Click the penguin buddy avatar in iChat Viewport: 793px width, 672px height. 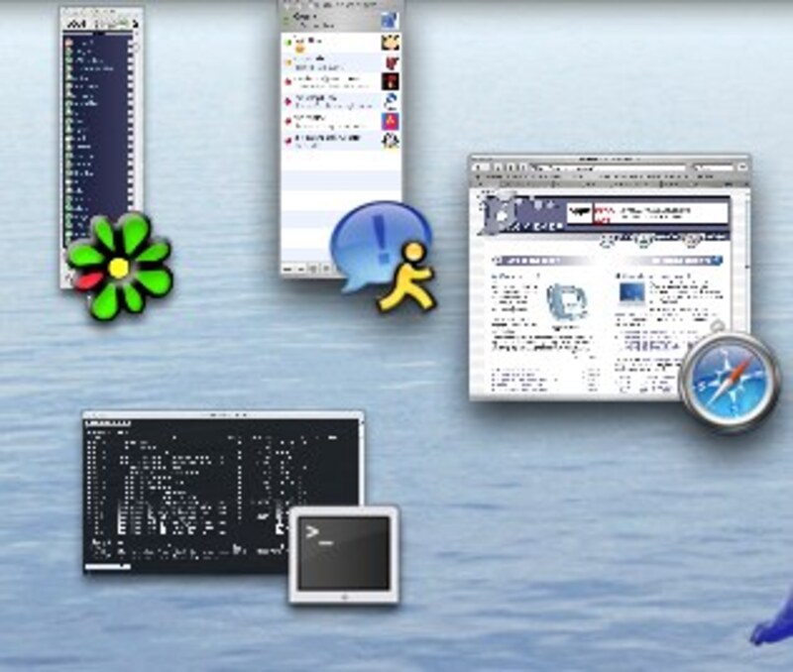click(390, 140)
